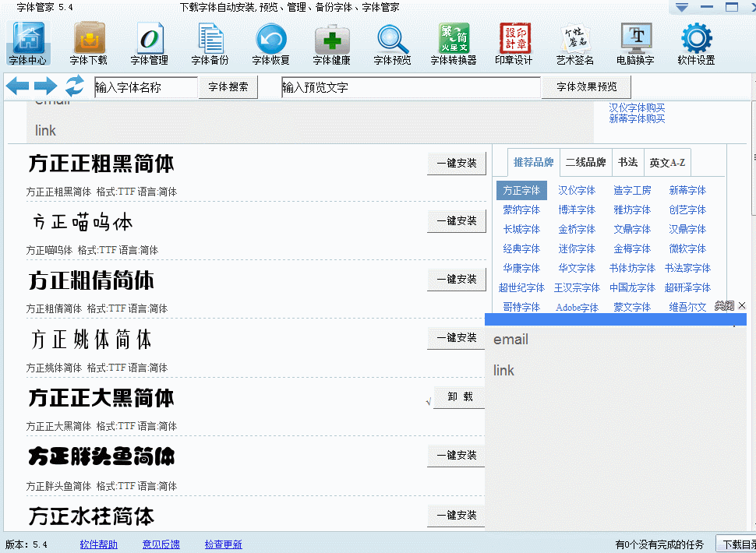
Task: Click the 字体效果预览 button
Action: pos(586,87)
